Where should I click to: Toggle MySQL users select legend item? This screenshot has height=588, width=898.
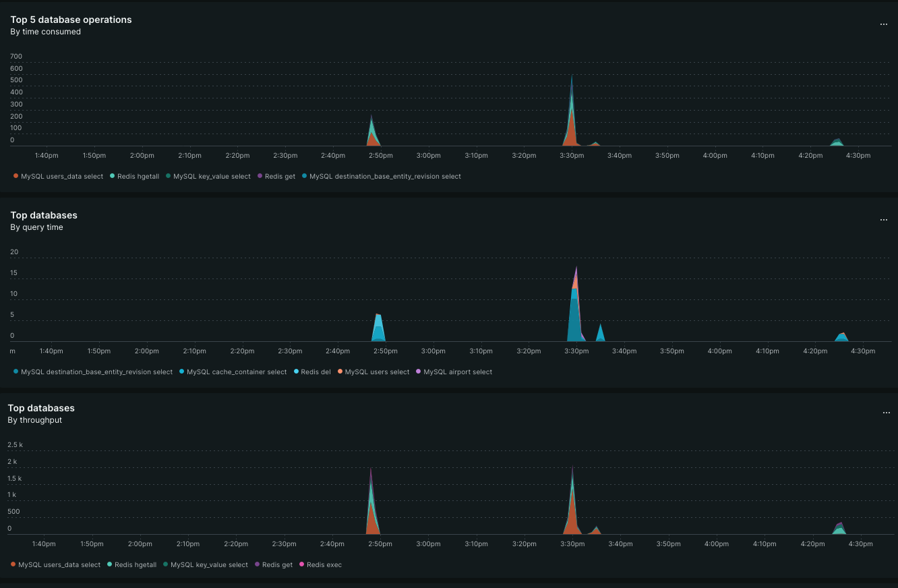(x=373, y=372)
